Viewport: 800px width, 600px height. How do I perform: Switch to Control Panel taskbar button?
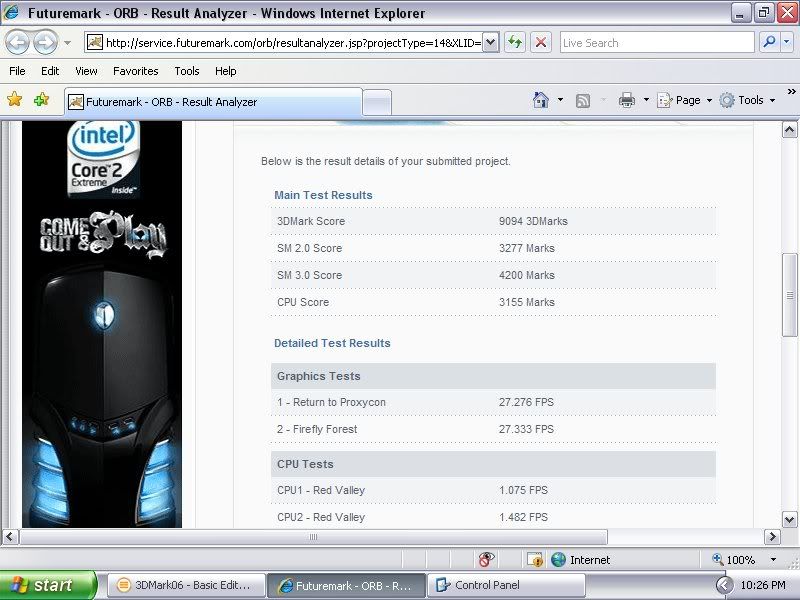[x=506, y=585]
